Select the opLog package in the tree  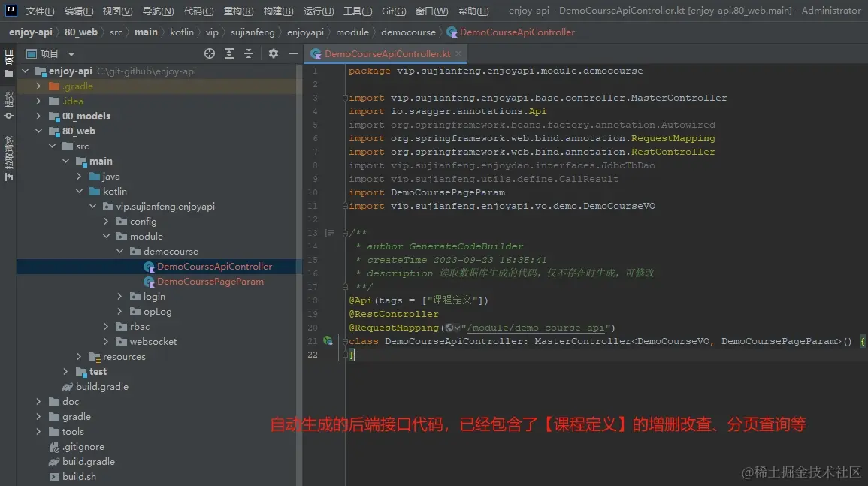pos(157,312)
